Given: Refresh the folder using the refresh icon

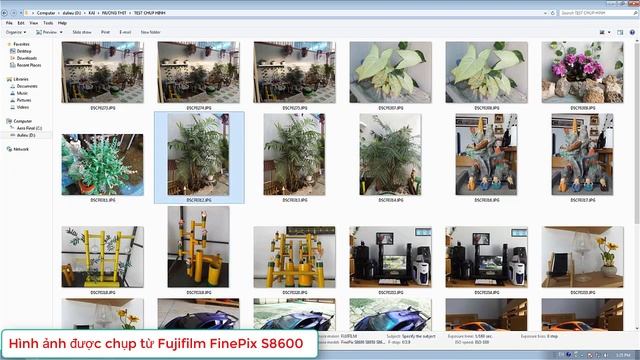Looking at the screenshot, I should point(553,13).
